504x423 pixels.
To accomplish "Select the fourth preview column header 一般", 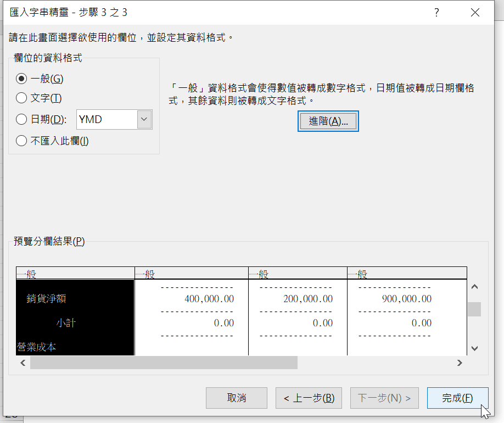I will pos(407,274).
